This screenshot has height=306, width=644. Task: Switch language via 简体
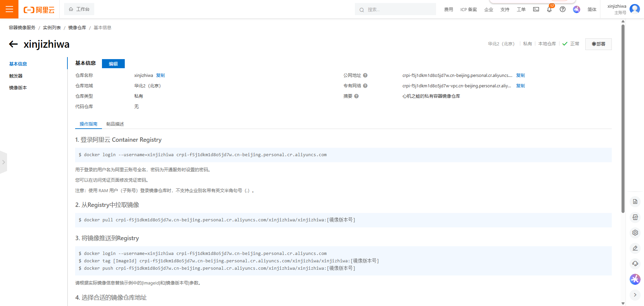592,9
